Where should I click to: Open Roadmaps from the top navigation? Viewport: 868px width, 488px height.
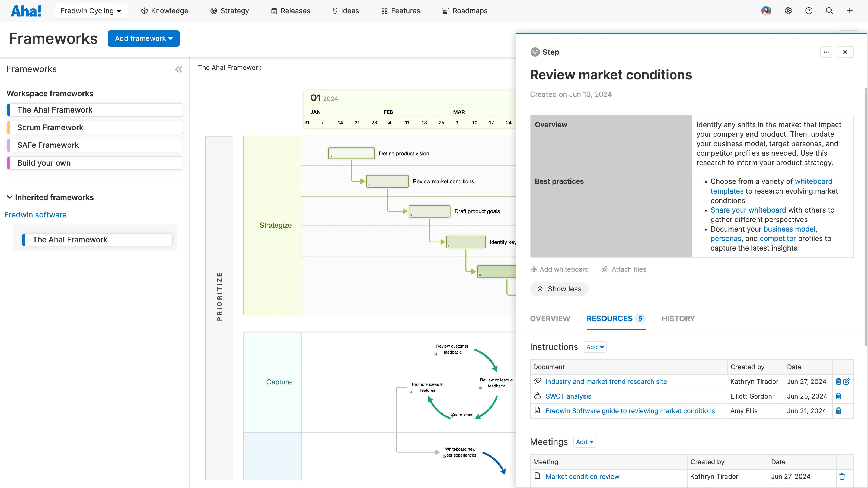click(x=465, y=11)
